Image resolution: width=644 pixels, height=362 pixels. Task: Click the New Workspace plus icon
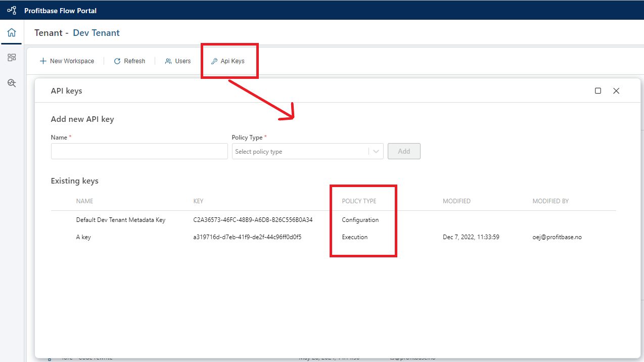pos(43,61)
